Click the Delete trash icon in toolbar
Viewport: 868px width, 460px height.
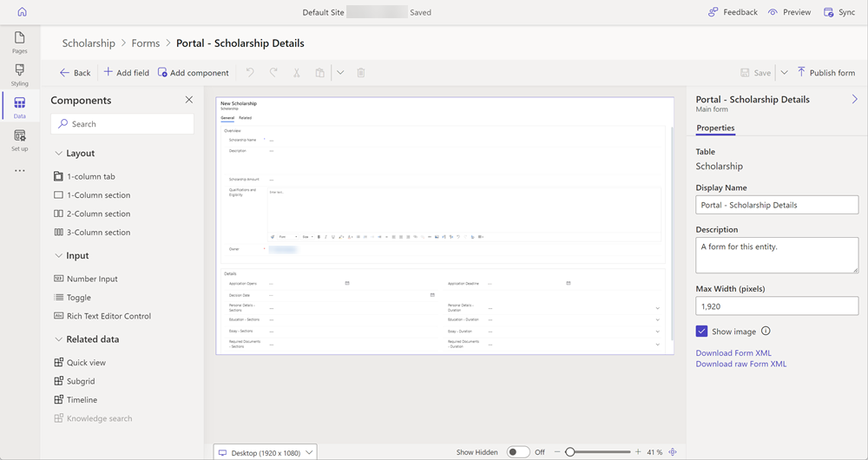[x=361, y=73]
